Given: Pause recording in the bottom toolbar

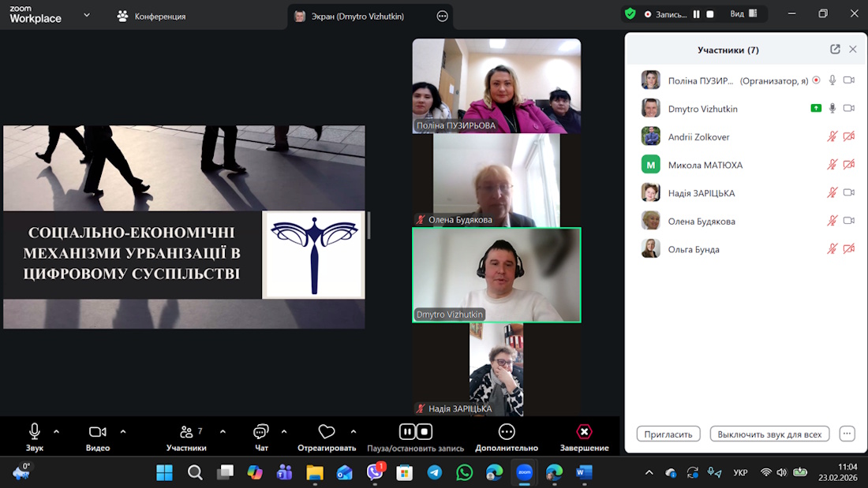Looking at the screenshot, I should click(x=406, y=431).
